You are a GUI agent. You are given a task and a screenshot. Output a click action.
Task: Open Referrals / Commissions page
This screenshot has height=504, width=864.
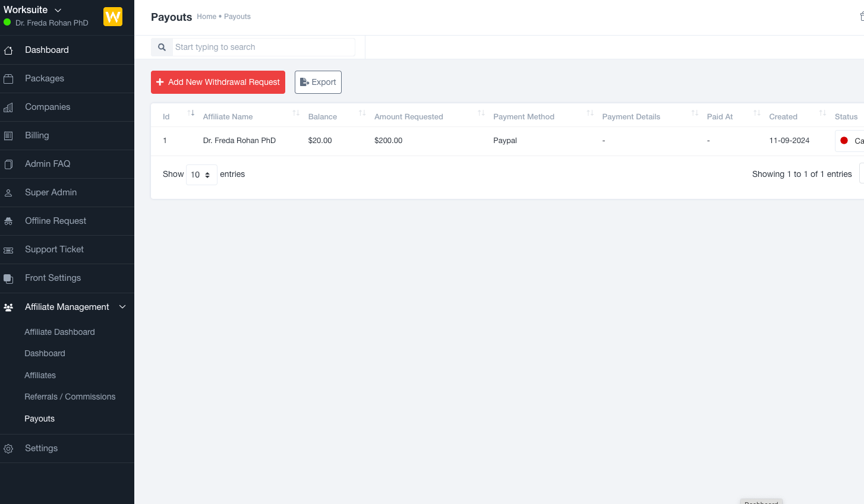pos(70,397)
